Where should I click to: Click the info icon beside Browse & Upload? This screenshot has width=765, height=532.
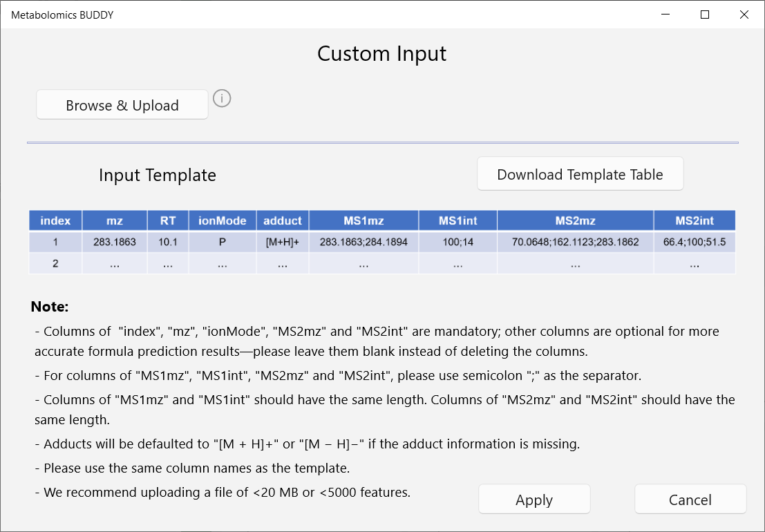click(222, 99)
